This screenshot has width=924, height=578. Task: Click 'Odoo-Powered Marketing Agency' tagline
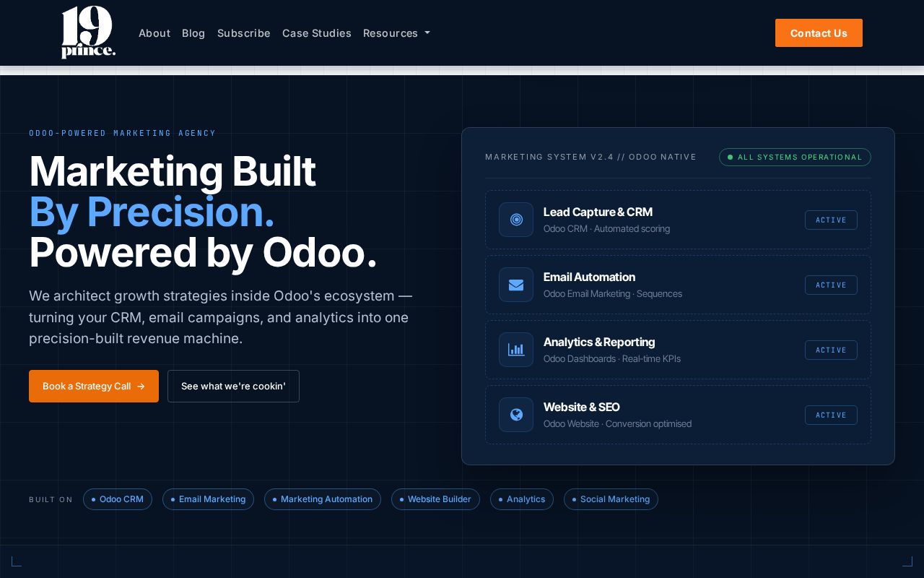122,133
